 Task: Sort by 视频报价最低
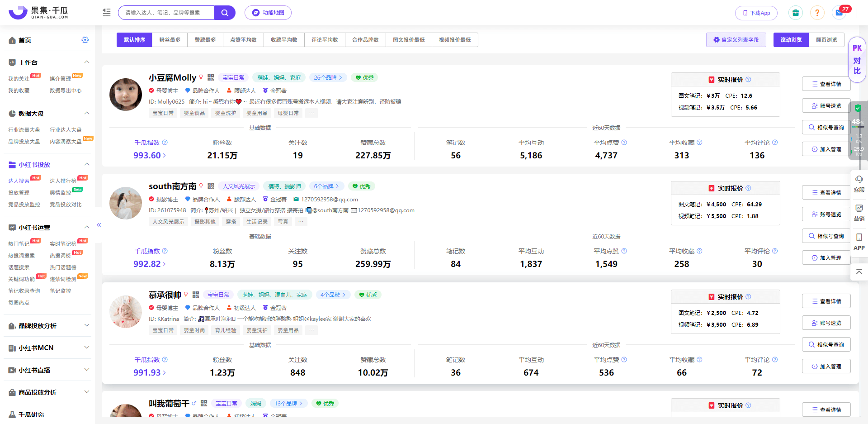(455, 40)
